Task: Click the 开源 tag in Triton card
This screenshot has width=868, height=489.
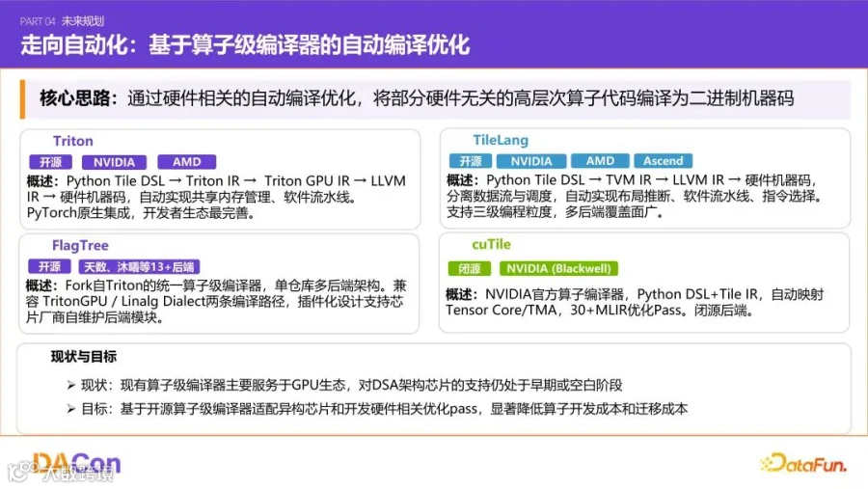Action: (x=50, y=162)
